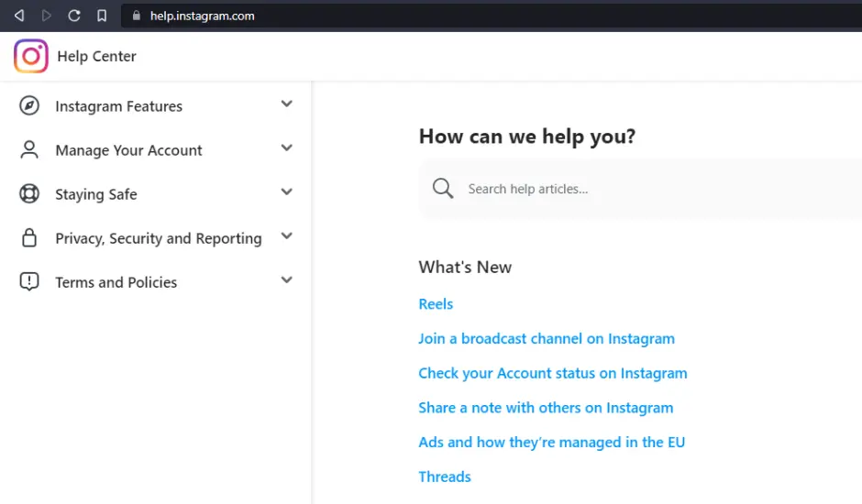The image size is (862, 504).
Task: Expand Terms and Policies with its chevron
Action: point(286,279)
